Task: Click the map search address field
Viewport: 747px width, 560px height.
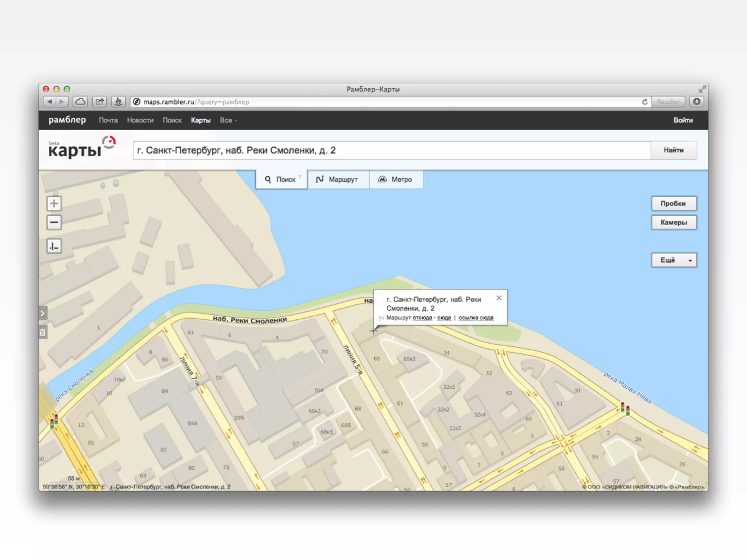Action: point(392,150)
